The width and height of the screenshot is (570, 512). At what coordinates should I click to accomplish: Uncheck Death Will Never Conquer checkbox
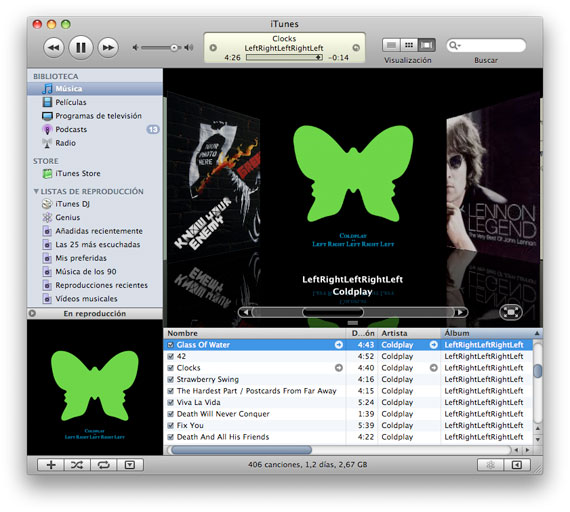click(170, 414)
